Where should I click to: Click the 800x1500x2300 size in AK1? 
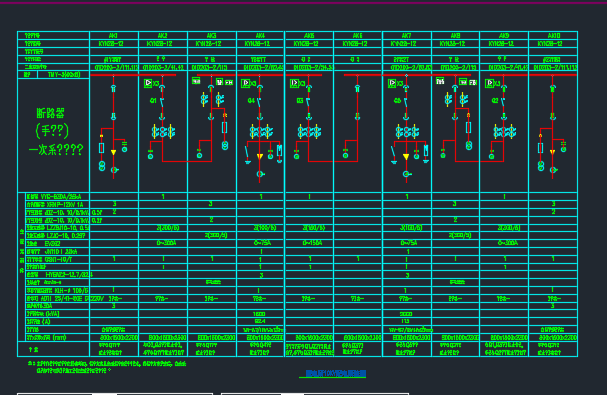[119, 337]
